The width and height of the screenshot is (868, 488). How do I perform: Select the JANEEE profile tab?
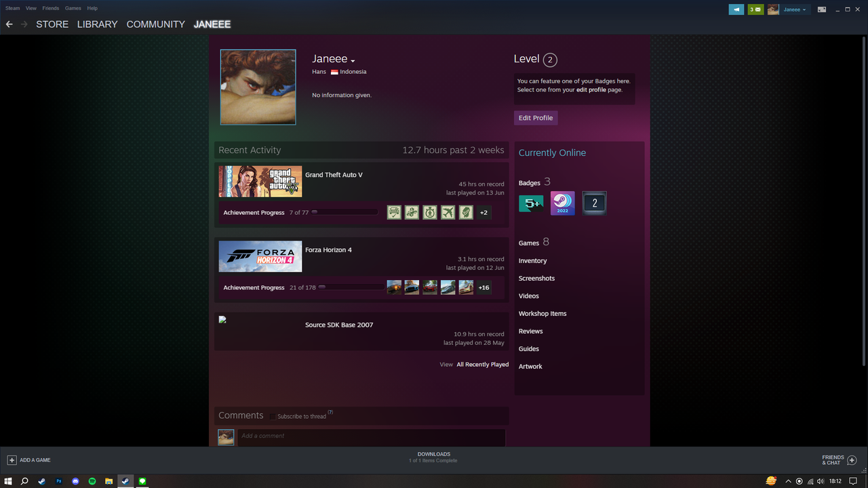(x=212, y=24)
